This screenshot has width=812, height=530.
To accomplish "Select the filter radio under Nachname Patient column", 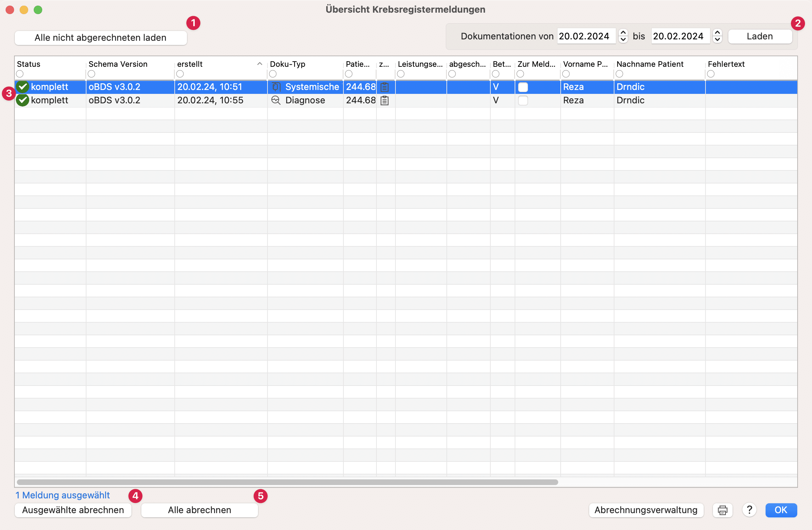I will point(619,74).
